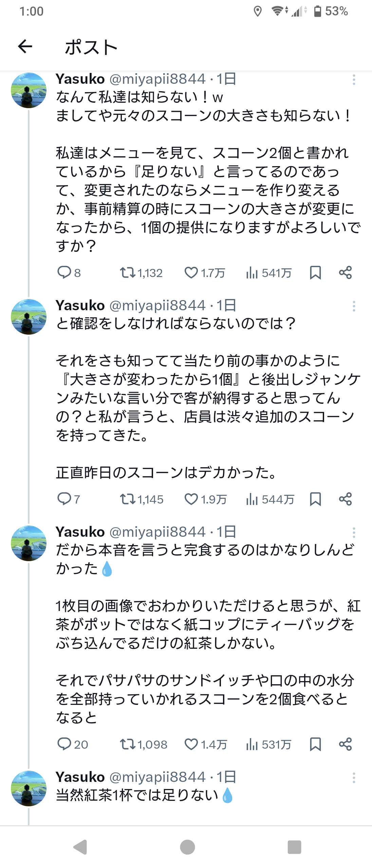Open @miyapii8844 handle on third post
Screen dimensions: 372x868
[x=157, y=532]
